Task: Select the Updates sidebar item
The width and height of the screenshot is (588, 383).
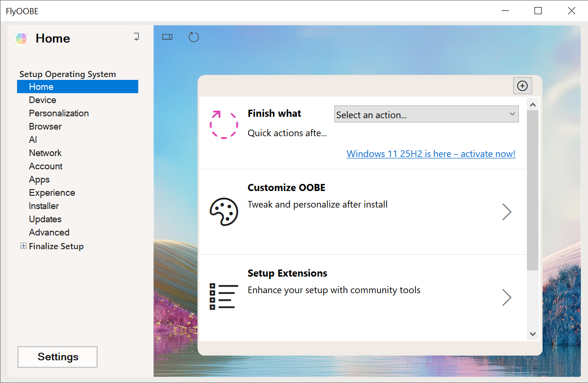Action: click(45, 219)
